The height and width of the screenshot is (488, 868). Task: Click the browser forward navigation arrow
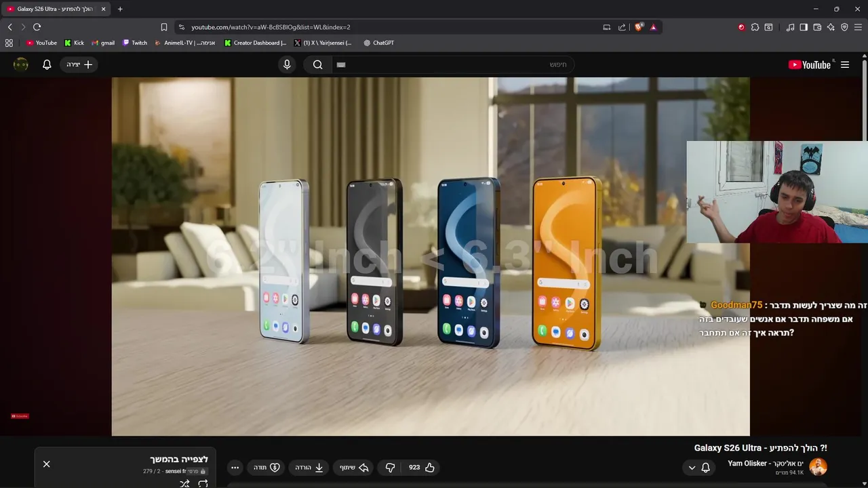(22, 27)
